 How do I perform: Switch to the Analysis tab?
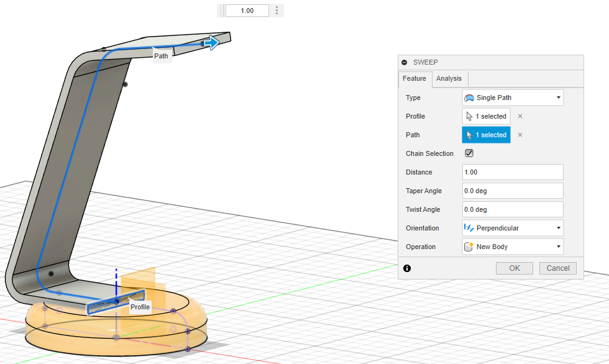tap(449, 78)
